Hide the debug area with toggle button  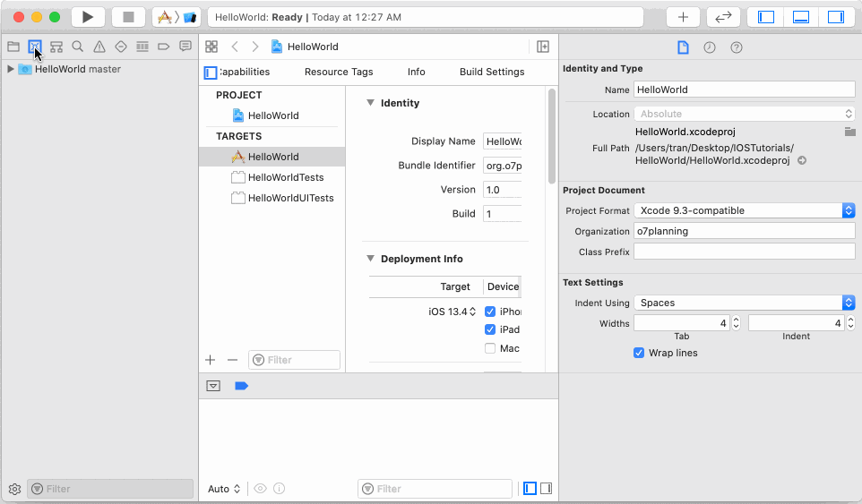point(213,386)
